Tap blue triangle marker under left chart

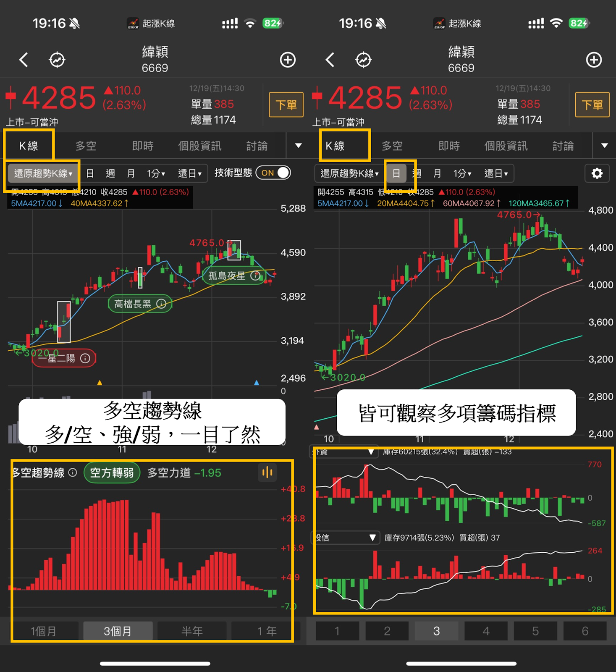[x=257, y=383]
